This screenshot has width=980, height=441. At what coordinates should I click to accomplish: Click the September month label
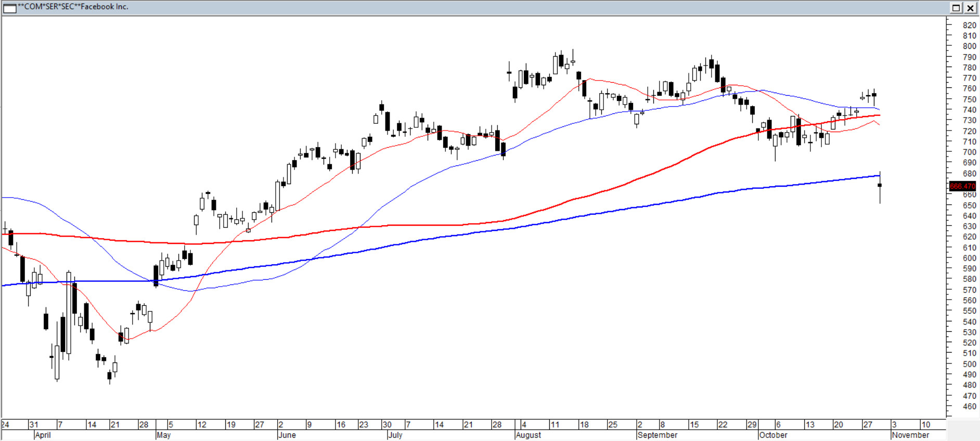click(657, 435)
